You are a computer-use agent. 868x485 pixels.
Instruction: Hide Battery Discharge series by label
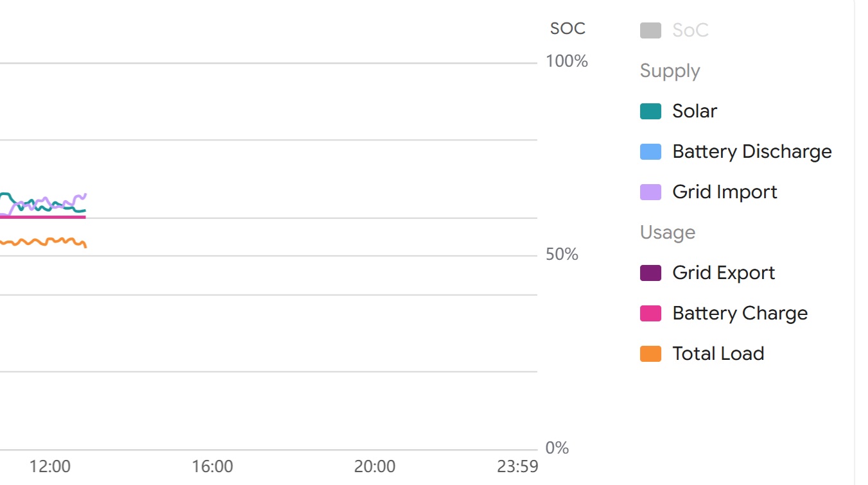[x=751, y=151]
